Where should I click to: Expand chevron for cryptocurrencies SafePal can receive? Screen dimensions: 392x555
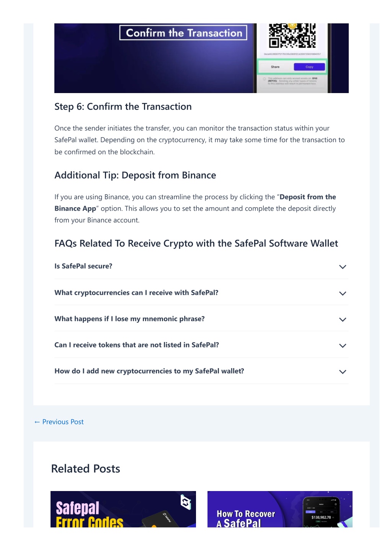[343, 293]
